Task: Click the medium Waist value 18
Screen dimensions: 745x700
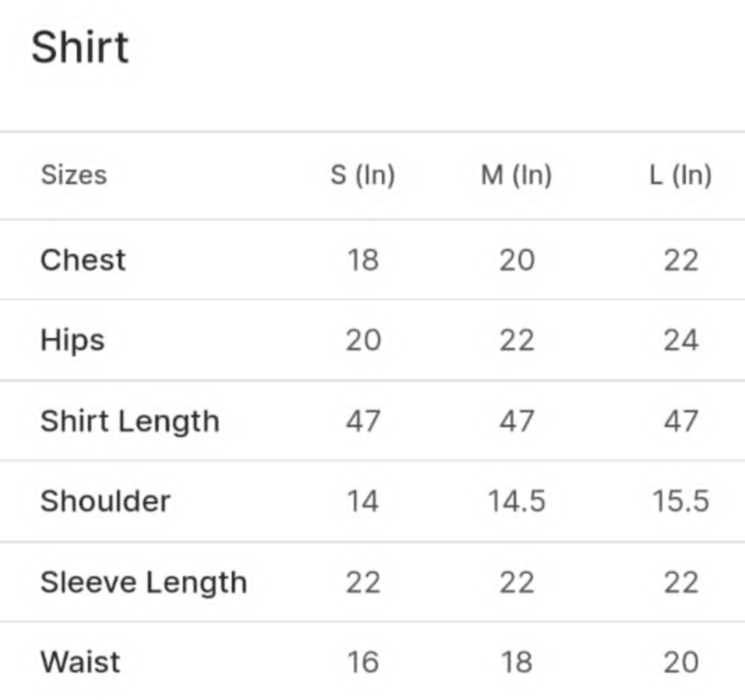Action: point(517,663)
